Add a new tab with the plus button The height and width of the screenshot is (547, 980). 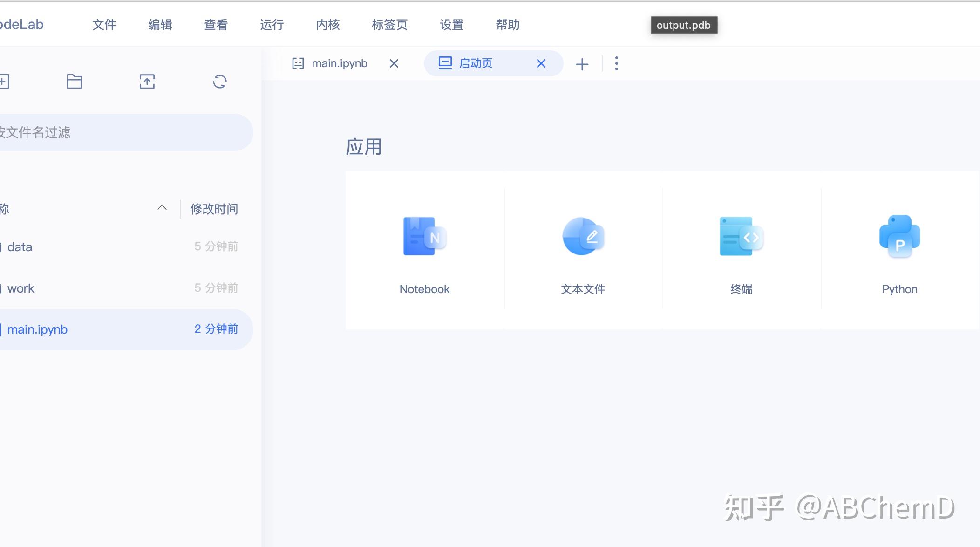(581, 63)
